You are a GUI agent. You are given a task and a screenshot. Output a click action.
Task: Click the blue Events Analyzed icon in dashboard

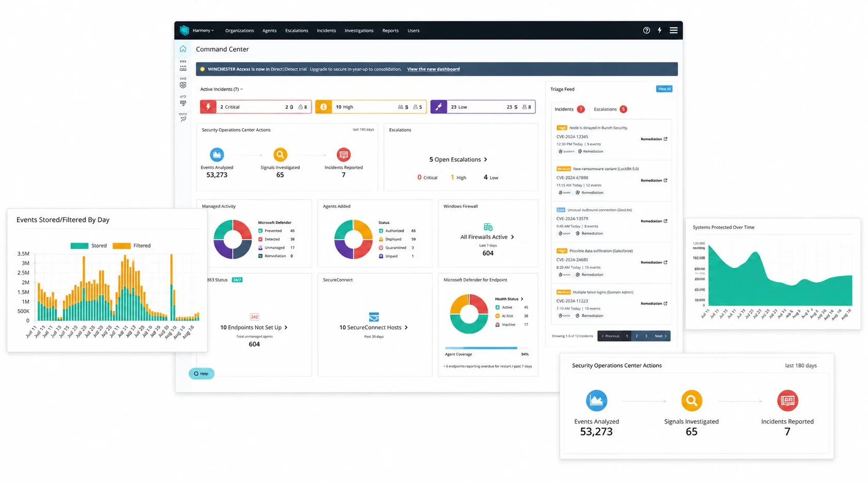[217, 154]
